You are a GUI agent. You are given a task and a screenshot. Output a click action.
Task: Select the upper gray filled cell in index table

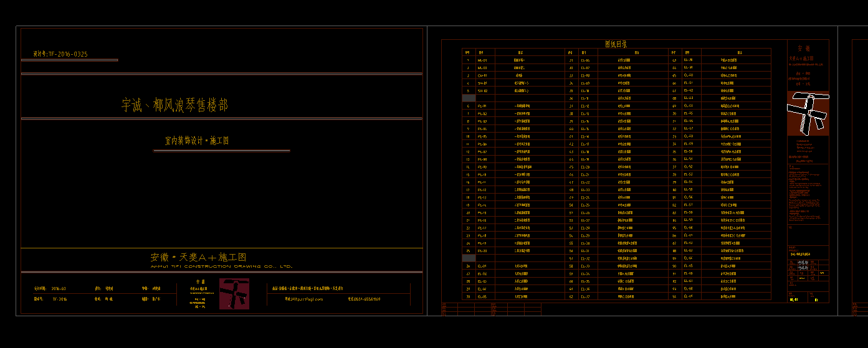pos(469,98)
